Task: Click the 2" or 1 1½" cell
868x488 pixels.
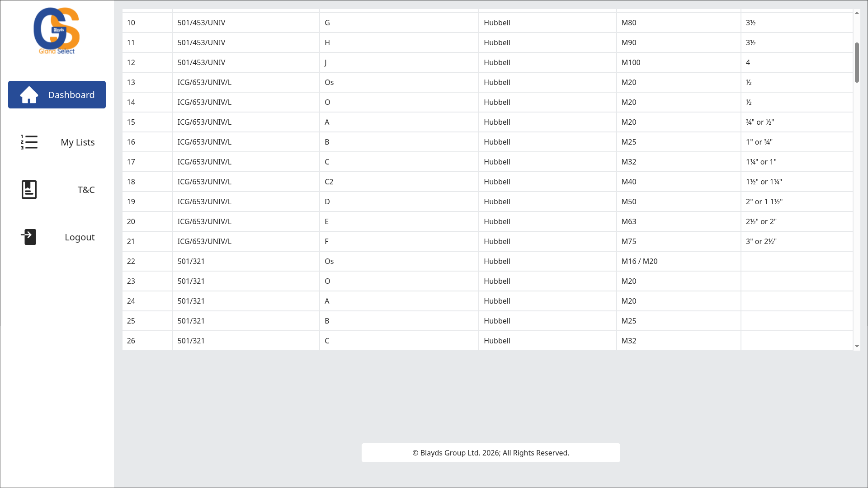Action: [x=764, y=202]
